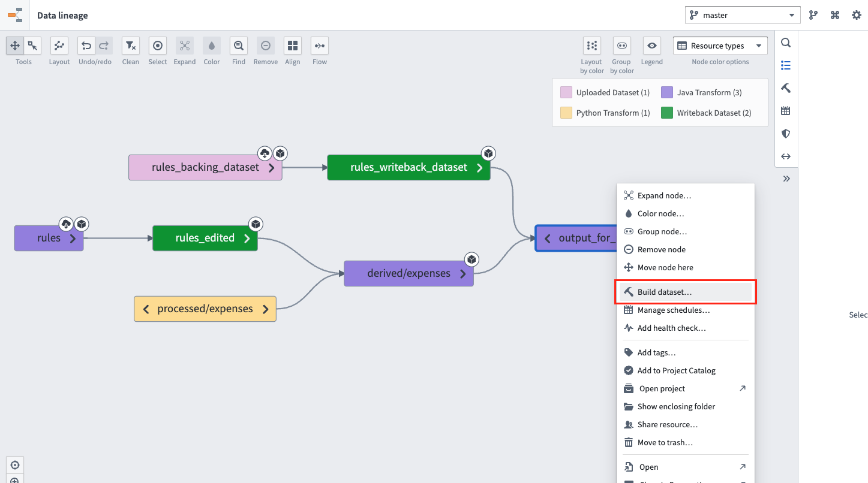Collapse the side panel with double chevron
Image resolution: width=868 pixels, height=483 pixels.
coord(786,179)
